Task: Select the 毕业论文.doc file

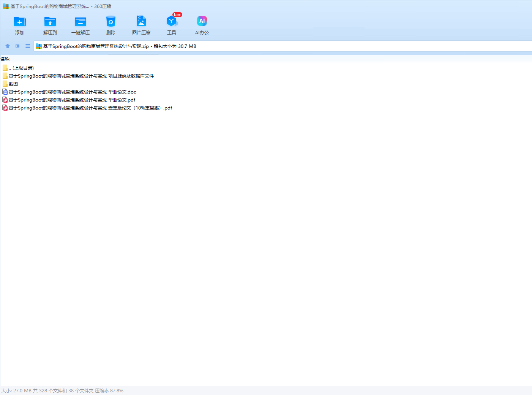Action: point(69,92)
